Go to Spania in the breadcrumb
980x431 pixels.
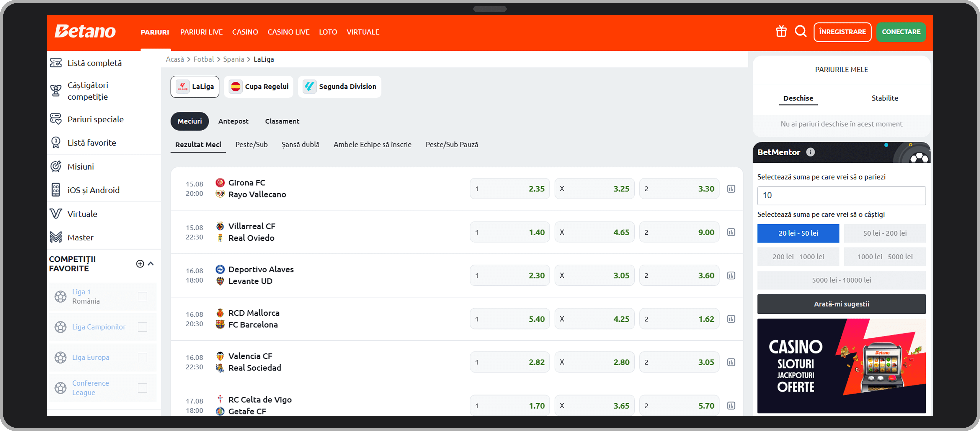(x=234, y=59)
